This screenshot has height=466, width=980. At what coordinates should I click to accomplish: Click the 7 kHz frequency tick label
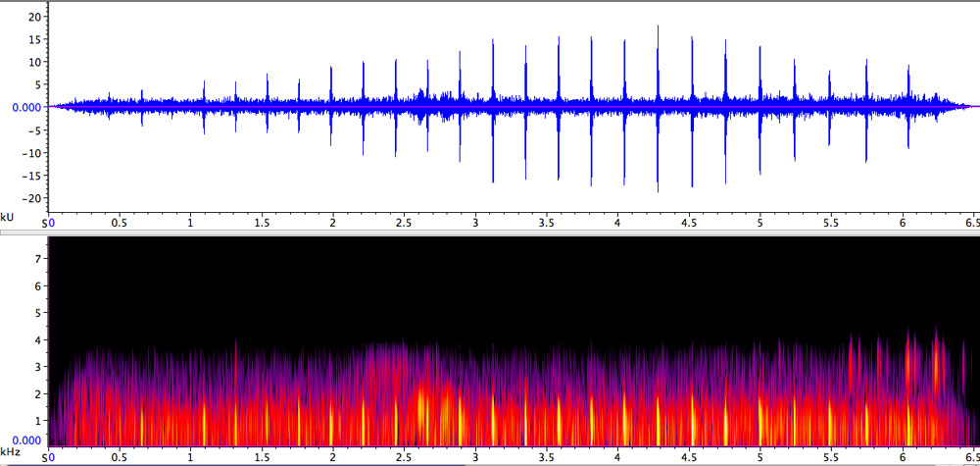[37, 258]
